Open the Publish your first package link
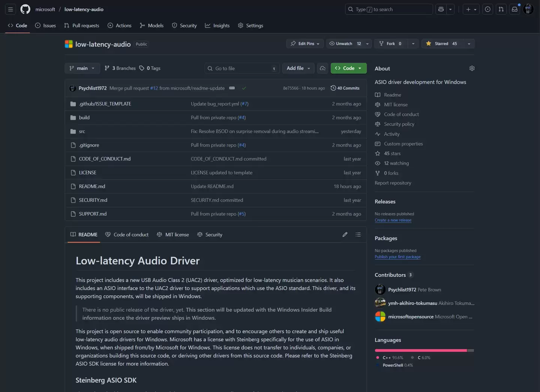 point(397,257)
